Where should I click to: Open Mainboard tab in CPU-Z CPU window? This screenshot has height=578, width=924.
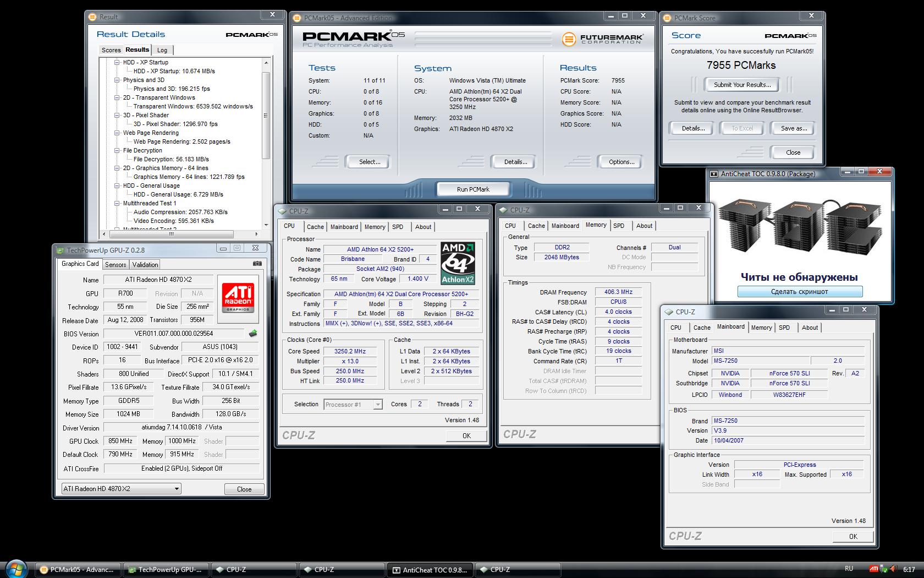click(344, 227)
